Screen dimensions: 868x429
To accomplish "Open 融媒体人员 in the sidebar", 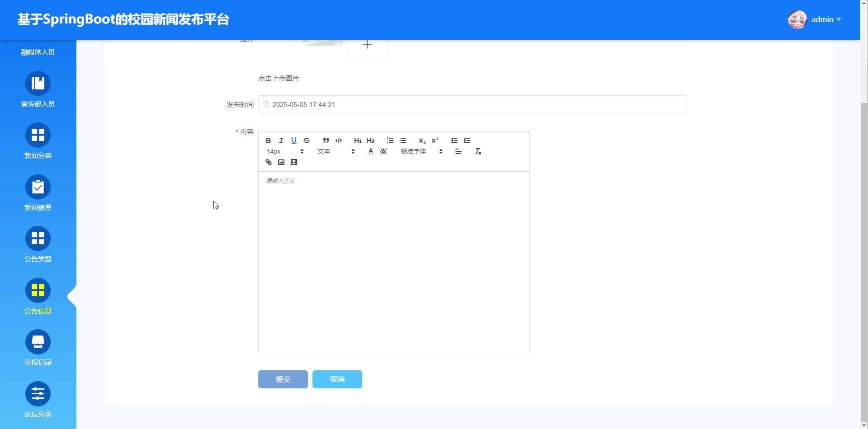I will coord(38,52).
